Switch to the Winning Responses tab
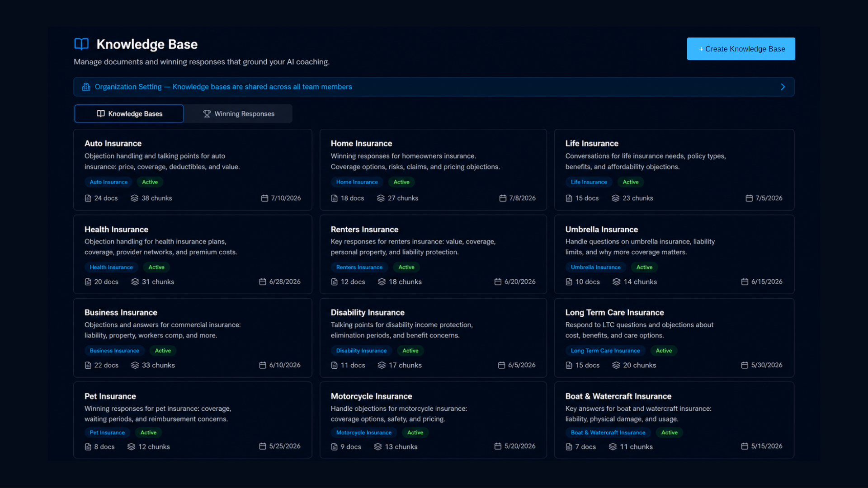 click(238, 114)
